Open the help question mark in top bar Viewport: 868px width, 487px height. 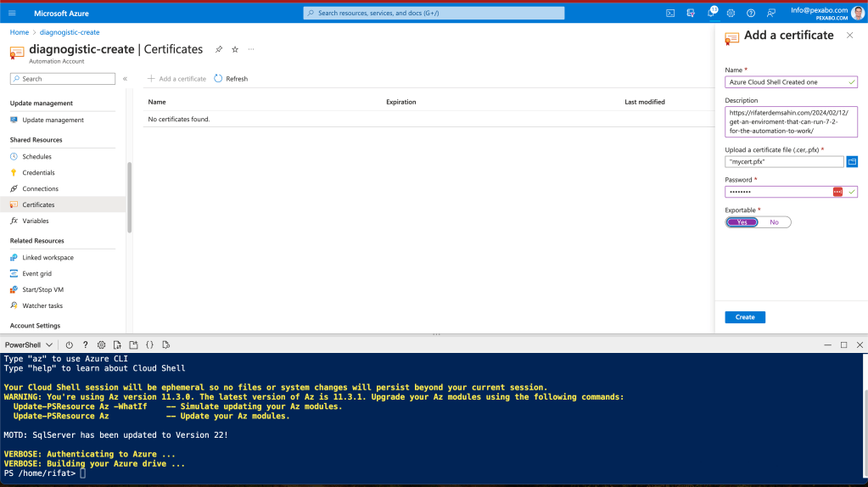(751, 13)
